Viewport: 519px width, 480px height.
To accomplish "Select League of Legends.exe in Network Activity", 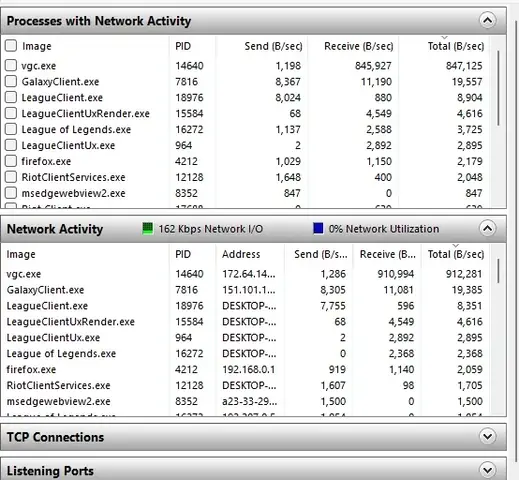I will click(x=61, y=354).
